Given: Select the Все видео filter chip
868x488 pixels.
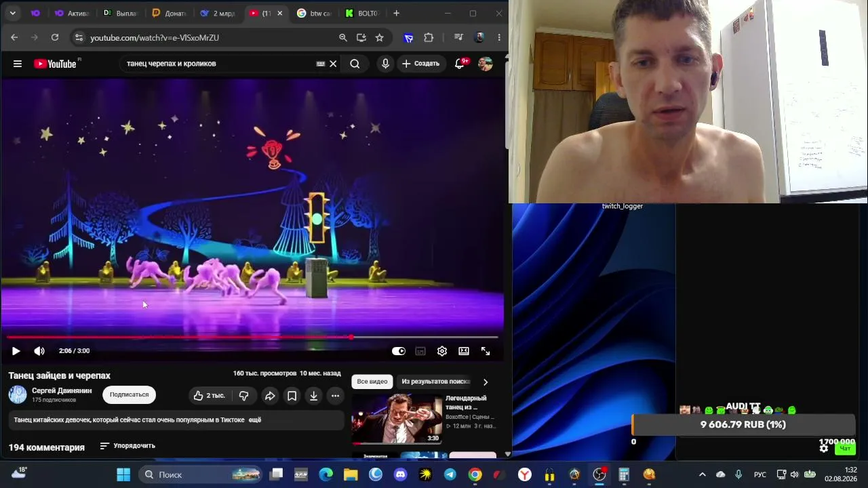Looking at the screenshot, I should (372, 382).
